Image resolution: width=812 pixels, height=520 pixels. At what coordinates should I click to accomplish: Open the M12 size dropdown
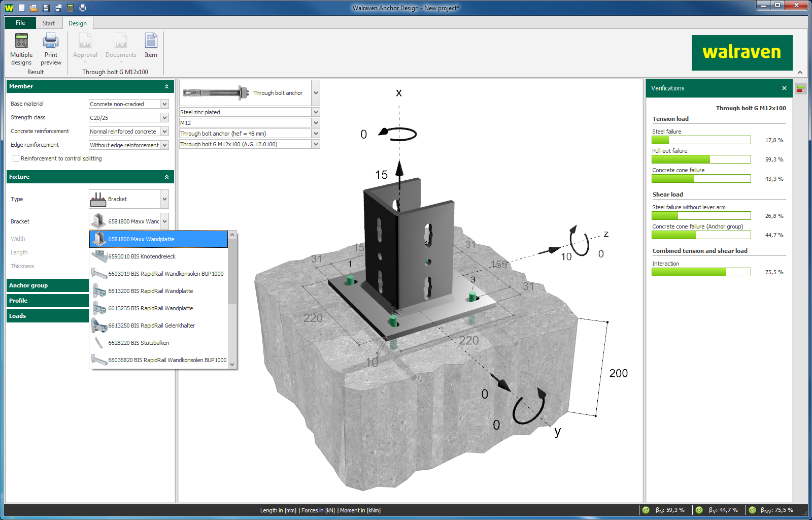[x=316, y=123]
